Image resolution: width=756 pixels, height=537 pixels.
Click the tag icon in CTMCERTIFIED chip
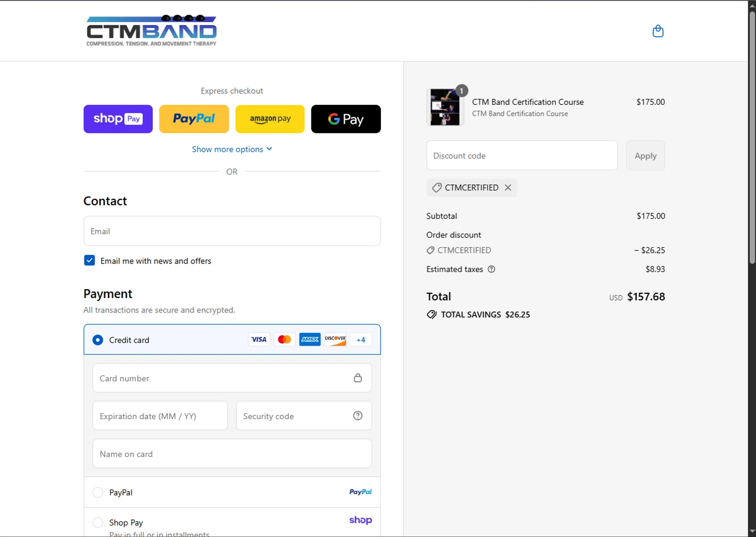pyautogui.click(x=437, y=187)
